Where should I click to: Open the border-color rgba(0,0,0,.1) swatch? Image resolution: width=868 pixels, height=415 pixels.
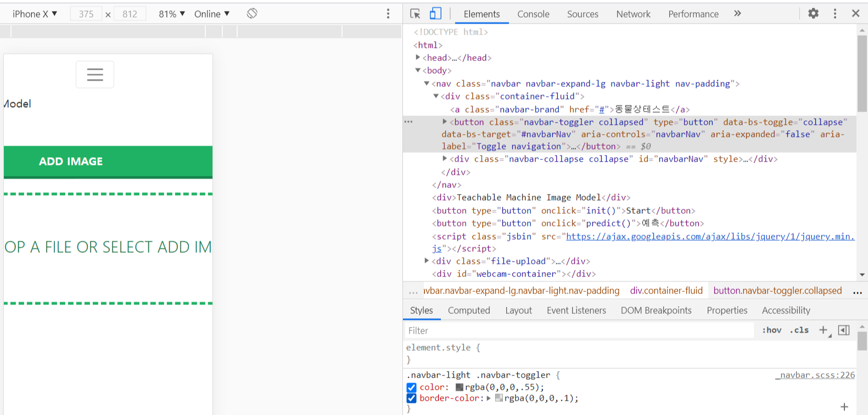(499, 399)
